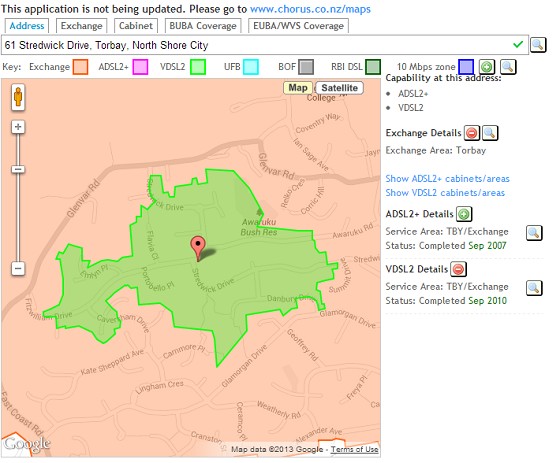This screenshot has height=463, width=560.
Task: Click the red location pin marker
Action: [198, 249]
